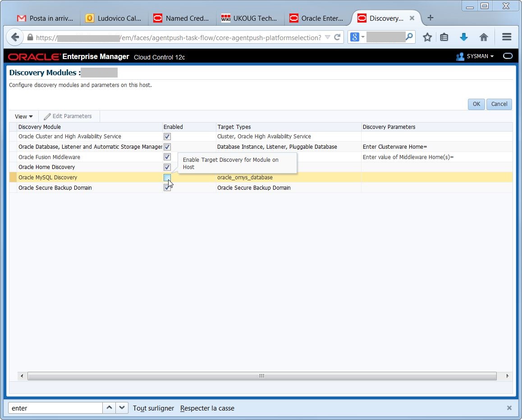522x420 pixels.
Task: Switch to the Named Cred... tab
Action: (x=181, y=18)
